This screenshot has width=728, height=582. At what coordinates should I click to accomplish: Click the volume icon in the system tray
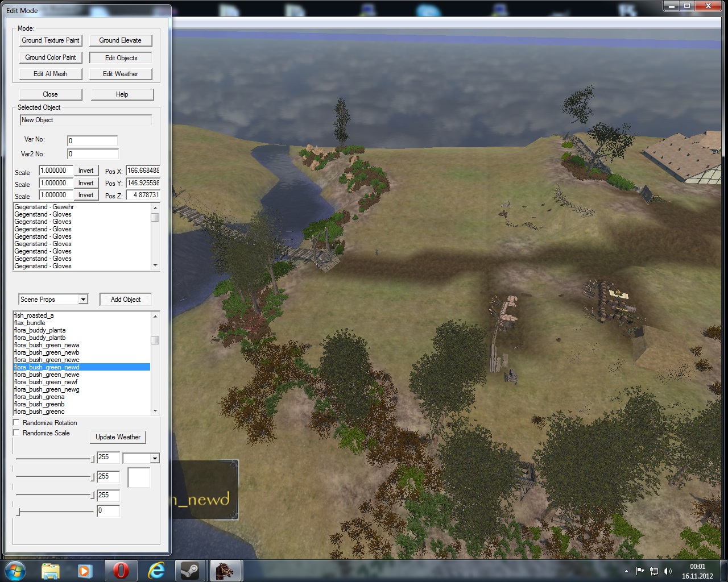(x=668, y=571)
